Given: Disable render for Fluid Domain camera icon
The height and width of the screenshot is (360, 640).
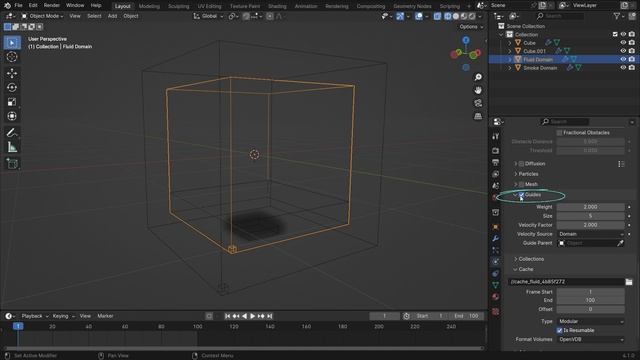Looking at the screenshot, I should pos(632,60).
